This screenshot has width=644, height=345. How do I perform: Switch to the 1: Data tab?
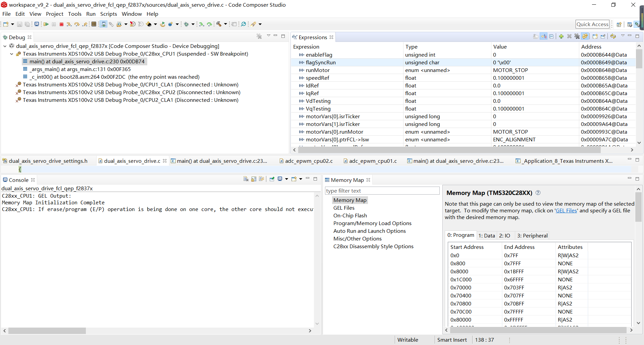click(486, 235)
